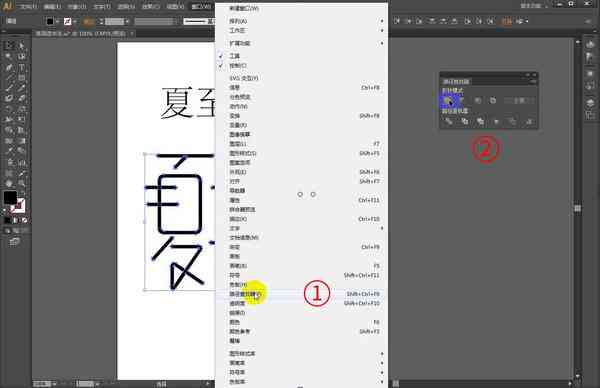This screenshot has height=388, width=600.
Task: Select the Magic Wand tool
Action: [x=9, y=56]
